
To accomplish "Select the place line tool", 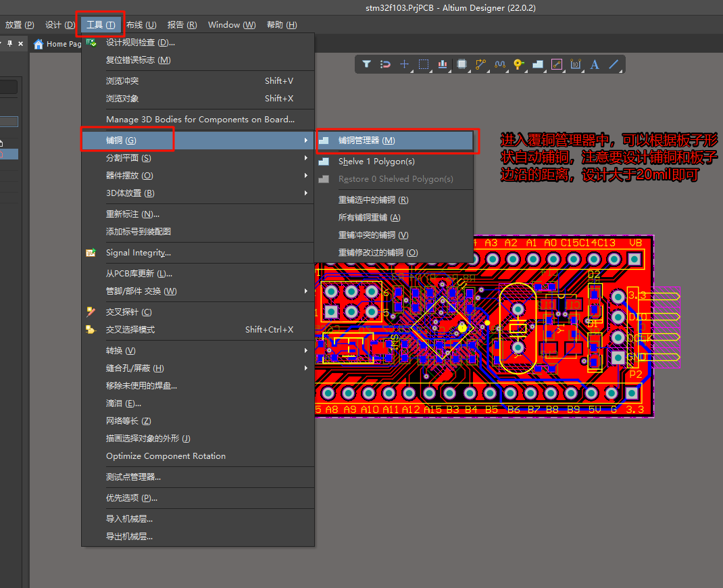I will [x=614, y=64].
